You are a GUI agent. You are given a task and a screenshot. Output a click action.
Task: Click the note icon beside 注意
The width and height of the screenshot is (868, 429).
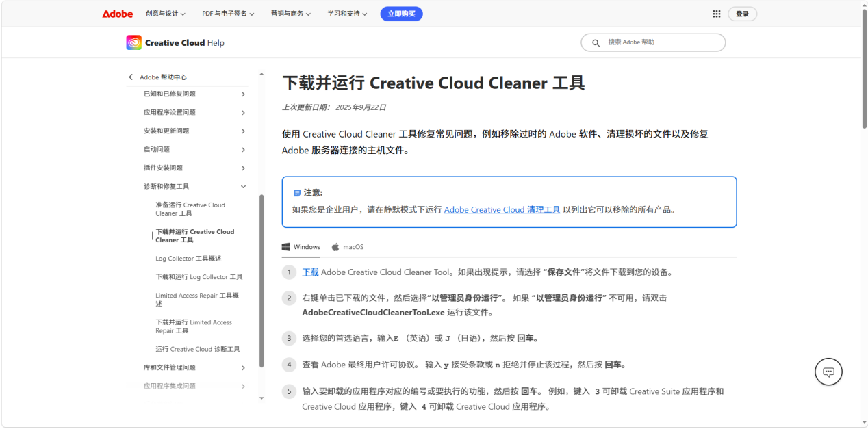[297, 193]
